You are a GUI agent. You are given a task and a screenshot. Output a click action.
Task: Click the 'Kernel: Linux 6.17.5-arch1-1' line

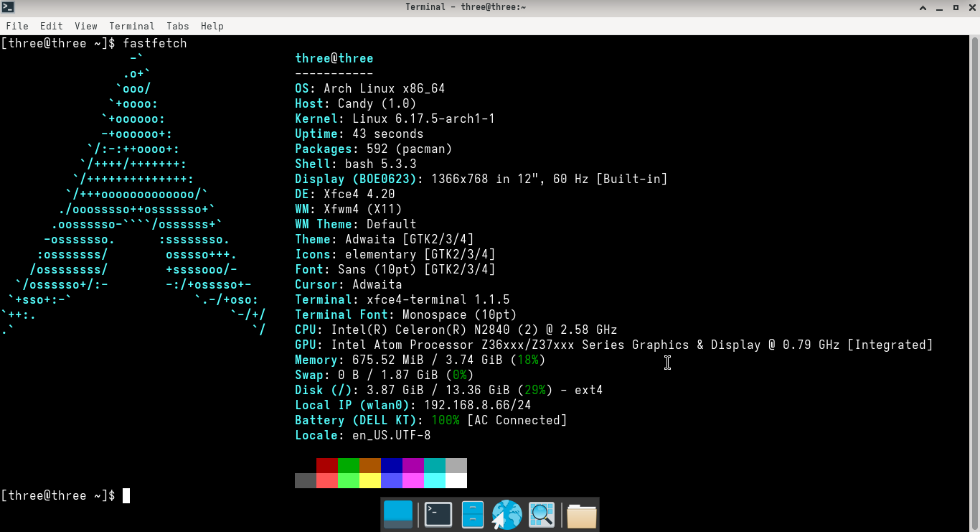click(x=395, y=118)
